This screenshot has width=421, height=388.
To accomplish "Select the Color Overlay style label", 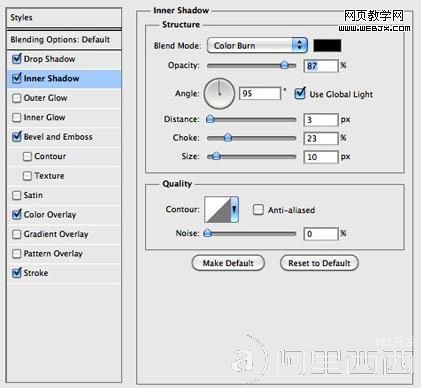I will point(50,215).
